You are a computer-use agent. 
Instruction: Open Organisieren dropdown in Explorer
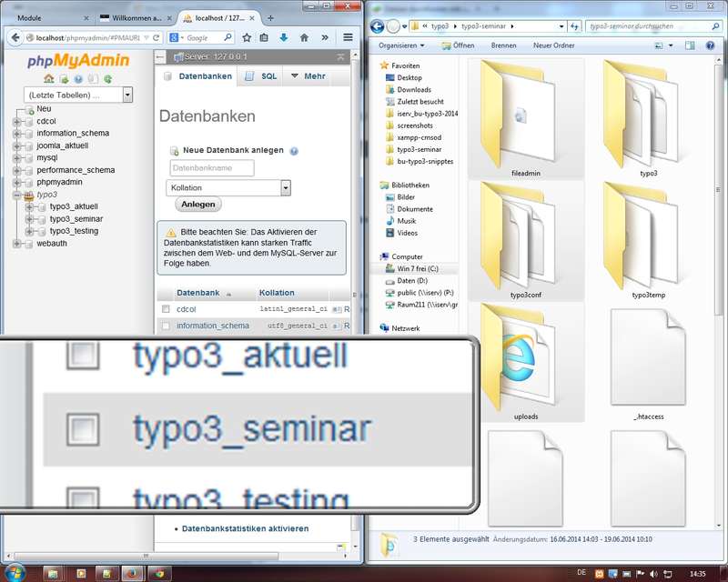pos(401,45)
